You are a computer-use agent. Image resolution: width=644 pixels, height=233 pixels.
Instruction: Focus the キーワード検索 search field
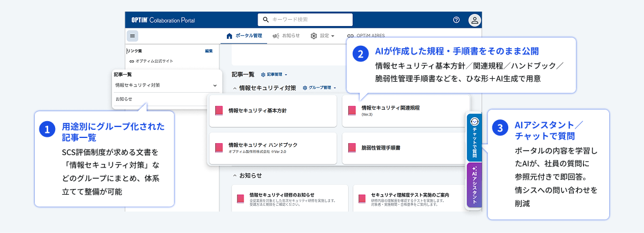[x=305, y=20]
